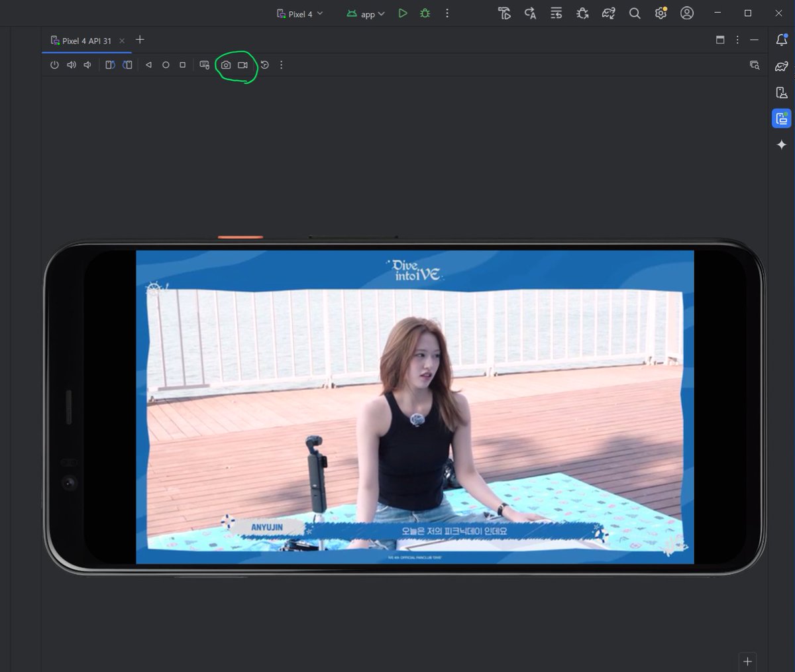Tap the emulator Overview square button

coord(183,65)
